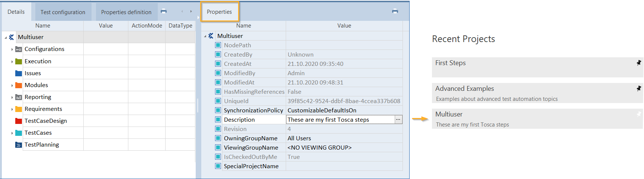Expand the Configurations tree node
Image resolution: width=644 pixels, height=179 pixels.
[x=12, y=49]
